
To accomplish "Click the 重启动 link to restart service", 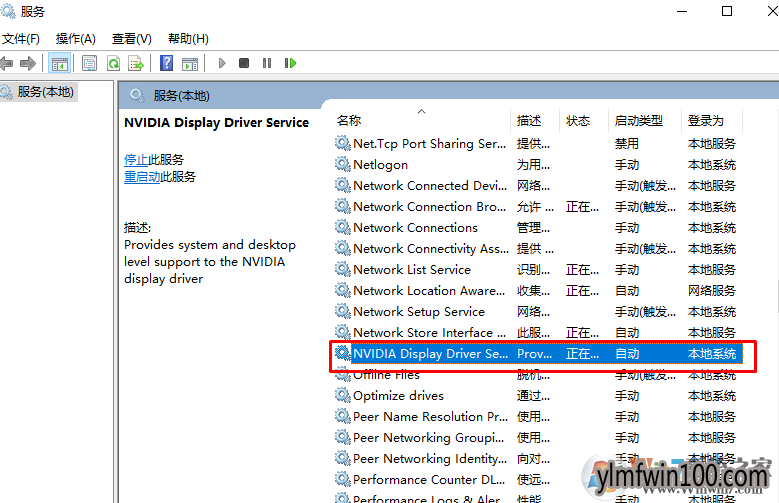I will click(142, 176).
